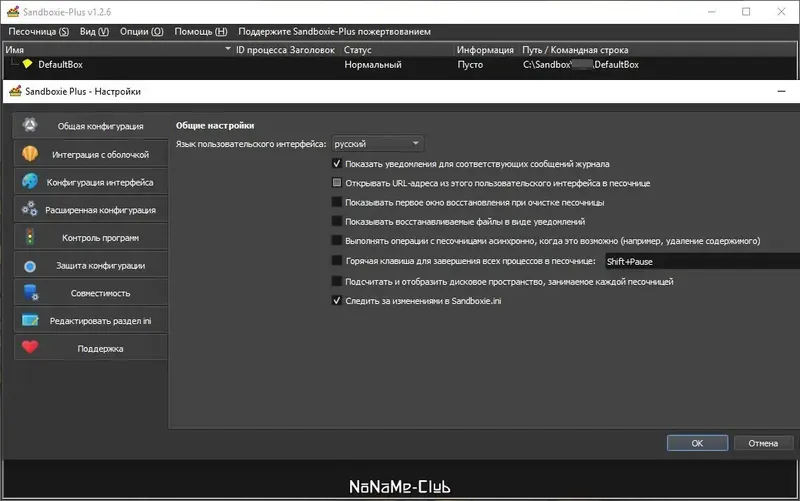
Task: Go to the Контроль программ tab
Action: pos(91,238)
